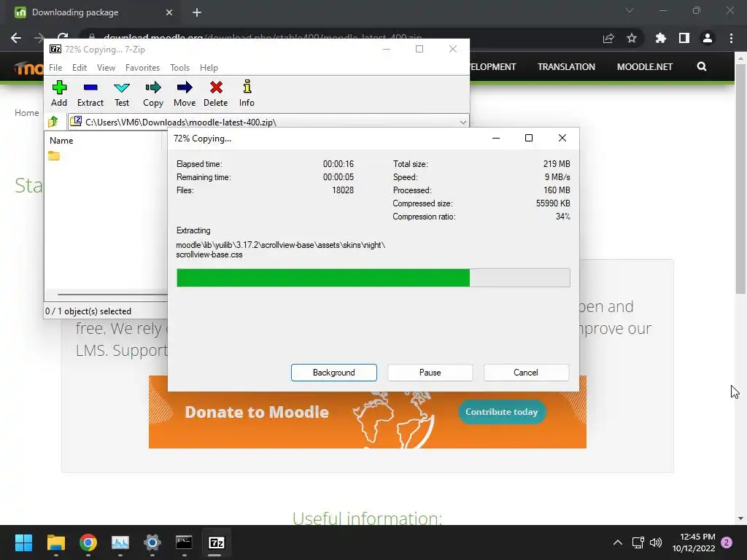747x560 pixels.
Task: Click the Moodle site search magnifier
Action: pos(702,66)
